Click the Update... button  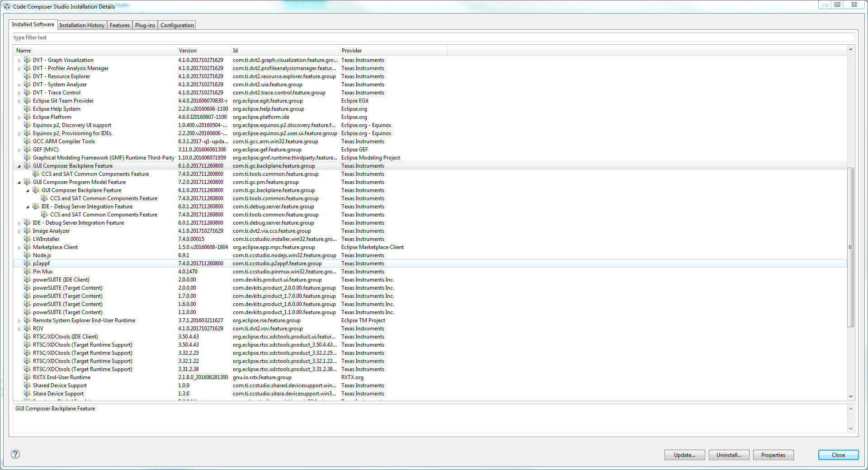pos(684,455)
